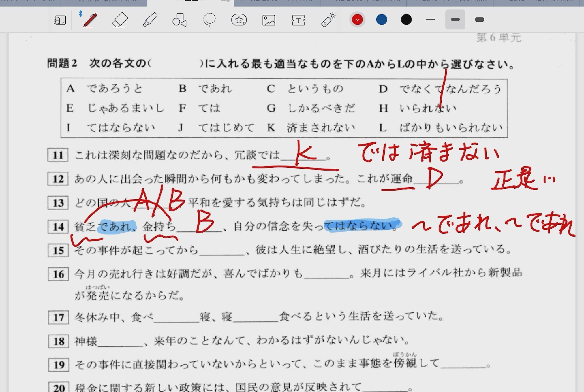This screenshot has width=584, height=392.
Task: Select the thick stroke width
Action: click(x=479, y=20)
